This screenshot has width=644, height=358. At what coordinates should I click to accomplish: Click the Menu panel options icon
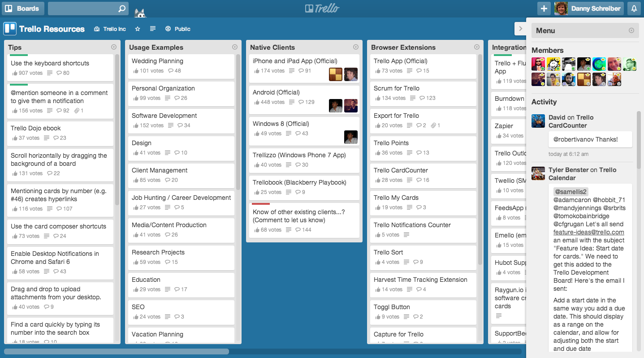click(631, 30)
